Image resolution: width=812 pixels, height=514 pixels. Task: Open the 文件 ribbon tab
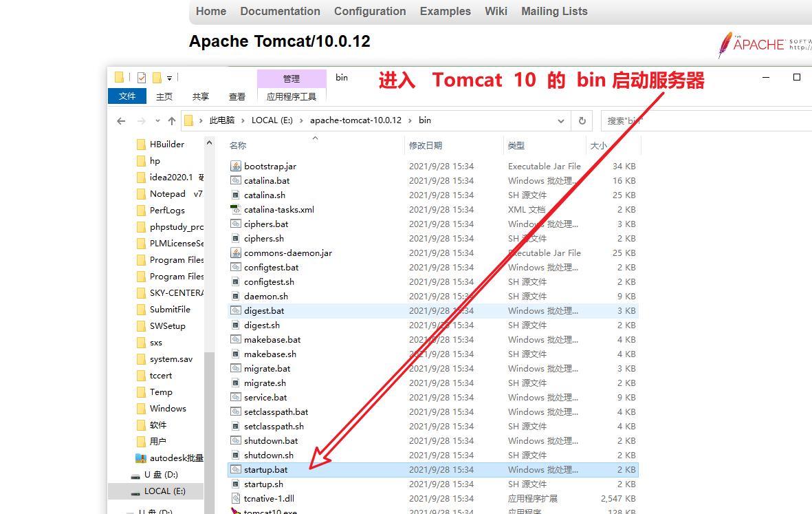127,96
